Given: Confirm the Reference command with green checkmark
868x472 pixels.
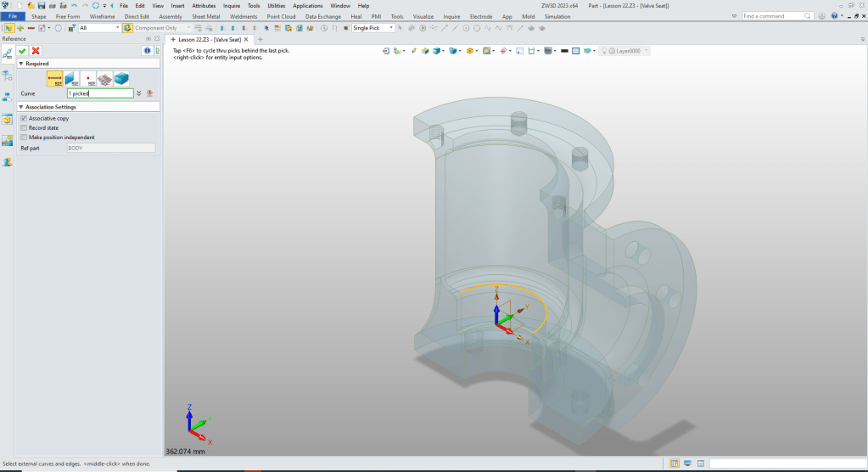Looking at the screenshot, I should pyautogui.click(x=22, y=51).
